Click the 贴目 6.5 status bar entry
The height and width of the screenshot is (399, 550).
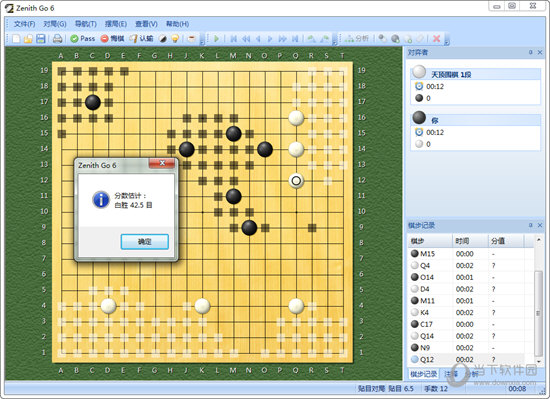[x=401, y=388]
